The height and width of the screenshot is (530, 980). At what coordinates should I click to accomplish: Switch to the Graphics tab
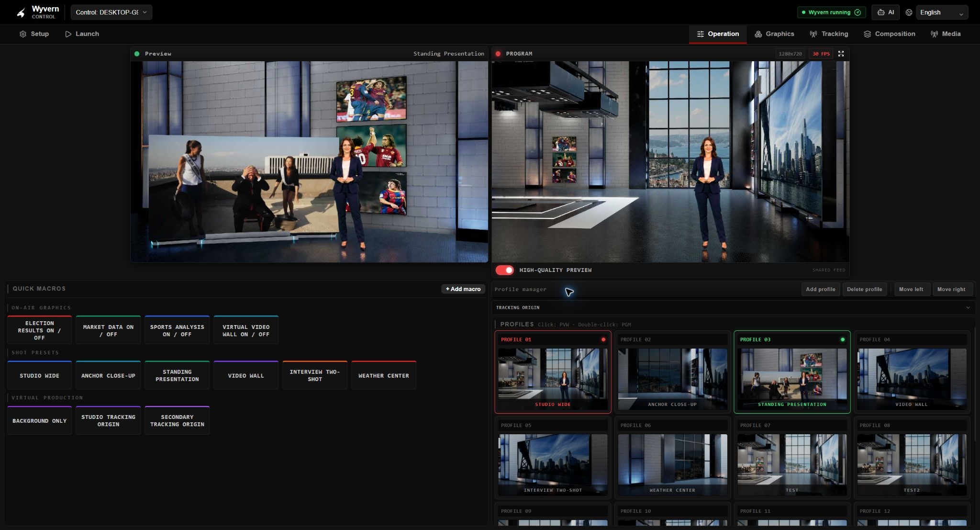coord(774,34)
